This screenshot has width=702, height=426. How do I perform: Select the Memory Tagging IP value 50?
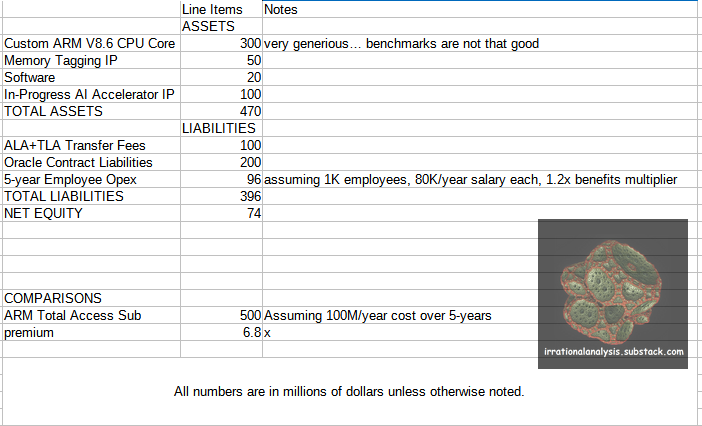click(221, 60)
